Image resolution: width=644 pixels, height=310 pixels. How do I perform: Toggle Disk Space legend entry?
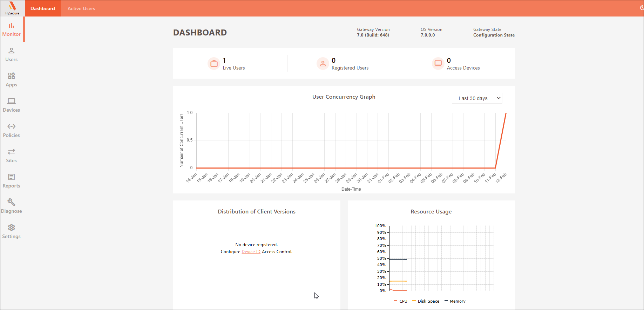pos(426,301)
